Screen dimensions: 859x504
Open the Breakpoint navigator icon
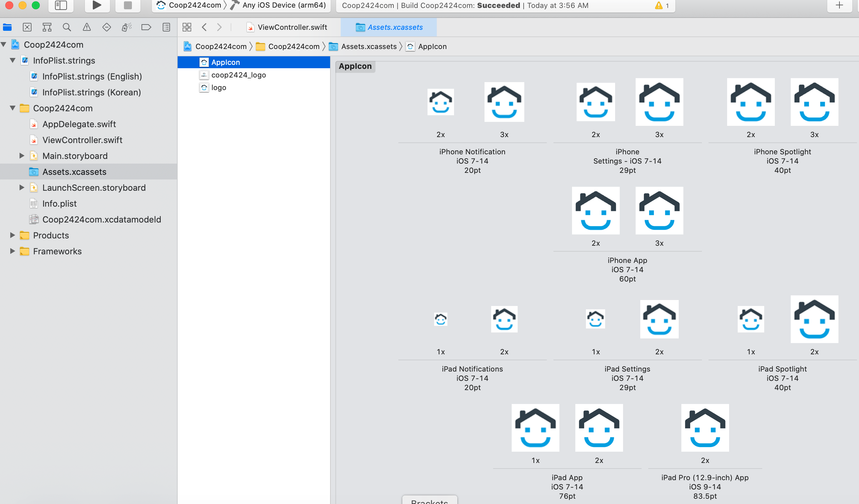coord(146,27)
